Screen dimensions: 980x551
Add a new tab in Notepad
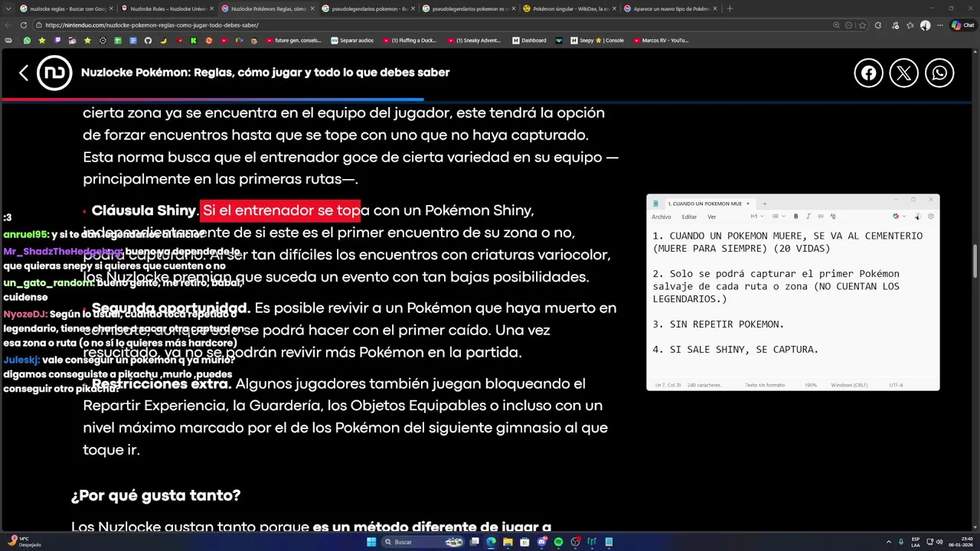click(764, 204)
